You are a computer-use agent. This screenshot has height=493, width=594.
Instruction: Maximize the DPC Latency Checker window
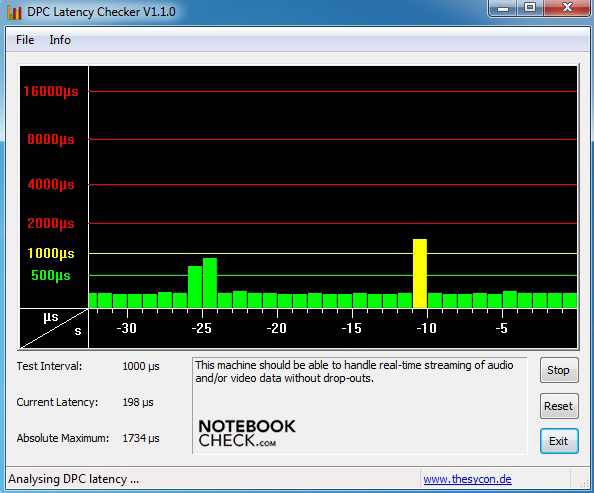[x=530, y=8]
